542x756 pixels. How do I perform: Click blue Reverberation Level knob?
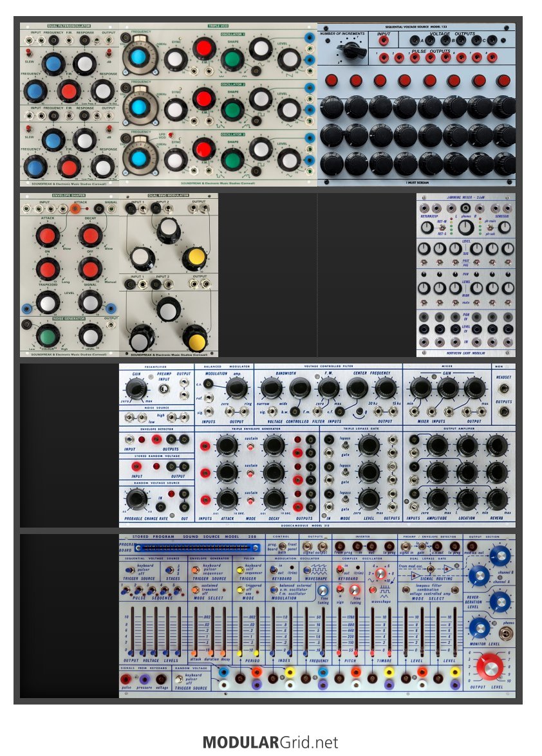tap(500, 602)
